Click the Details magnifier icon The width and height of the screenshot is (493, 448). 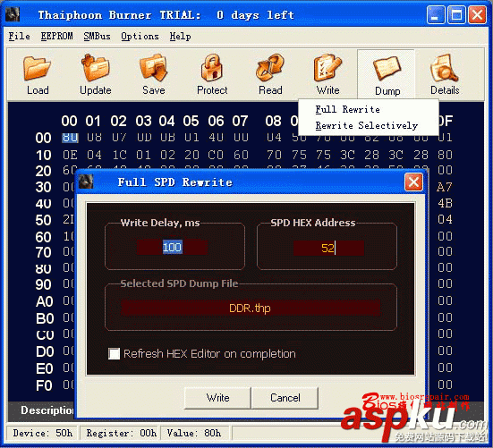445,67
